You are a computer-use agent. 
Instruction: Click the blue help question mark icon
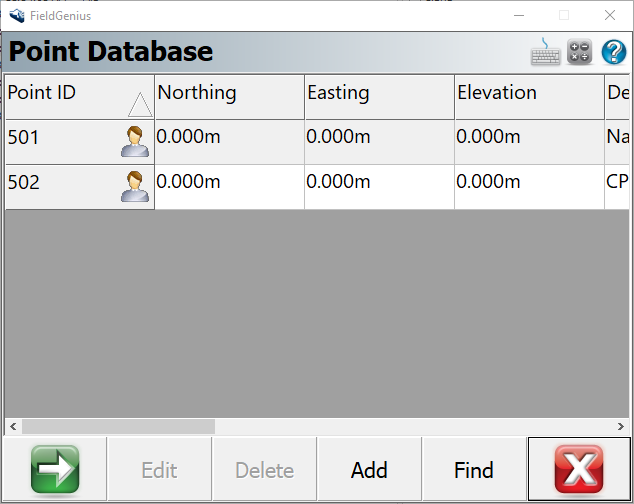pyautogui.click(x=613, y=52)
